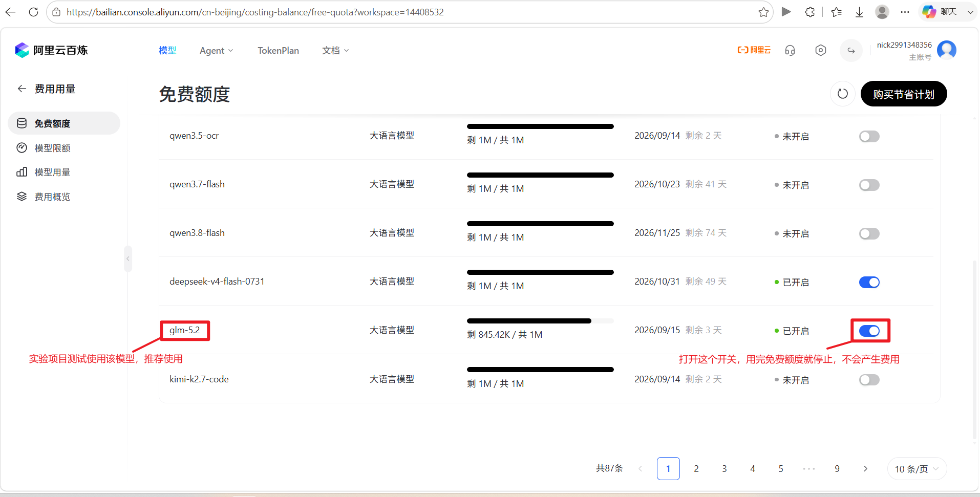Click the 剩 845.42K / 共 1M text
This screenshot has height=497, width=980.
coord(504,335)
